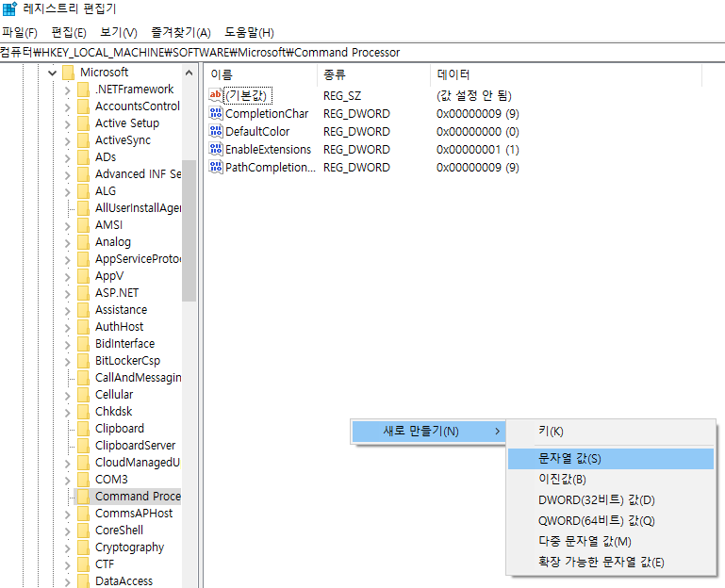Select 확장 가능한 문자열 값(E) option
This screenshot has height=588, width=725.
tap(610, 563)
